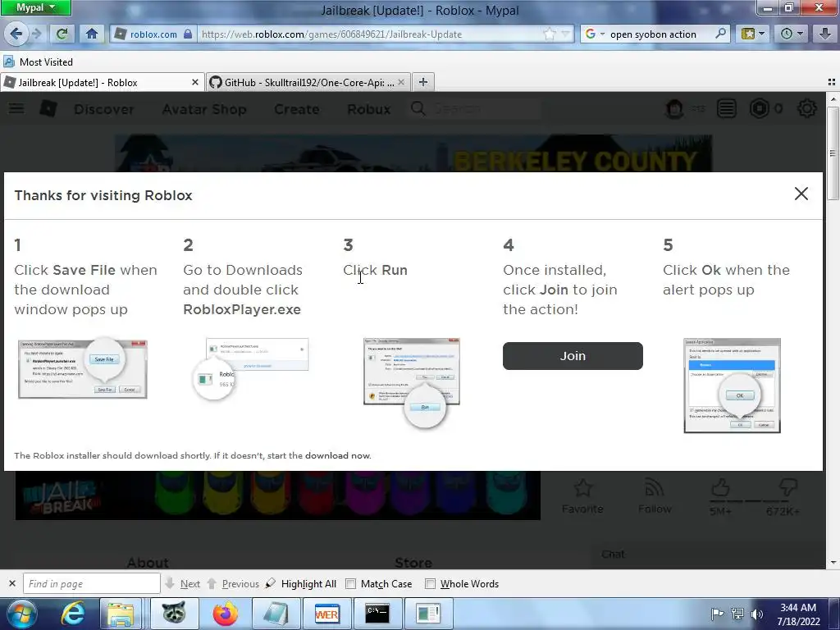Click the Action Center flag tray icon
This screenshot has height=630, width=840.
point(717,614)
